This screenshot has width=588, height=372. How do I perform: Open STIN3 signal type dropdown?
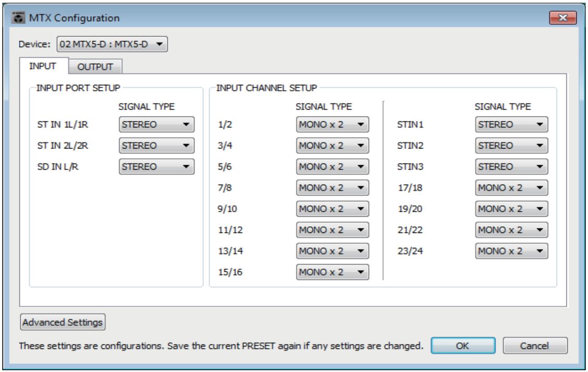click(511, 166)
